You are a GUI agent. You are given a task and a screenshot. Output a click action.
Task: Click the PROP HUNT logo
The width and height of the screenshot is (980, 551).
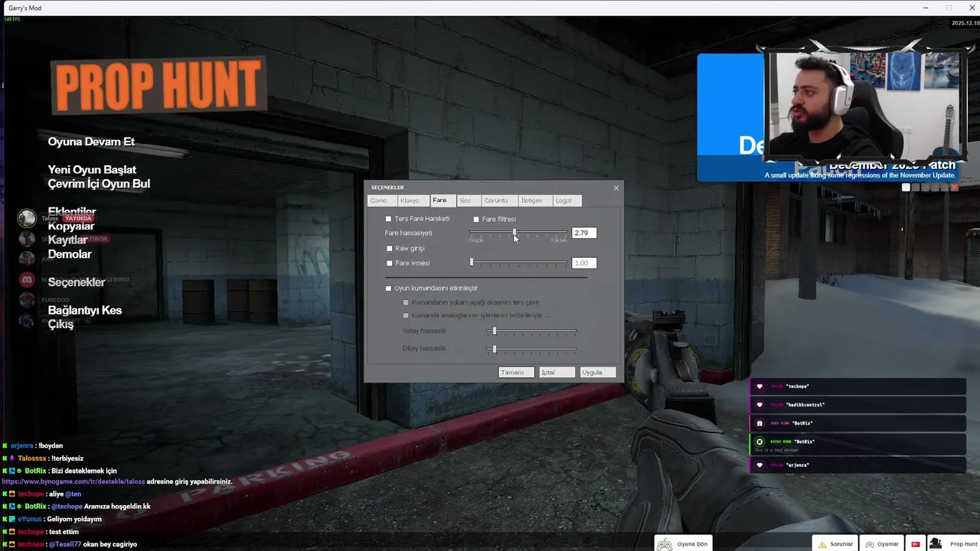coord(159,85)
